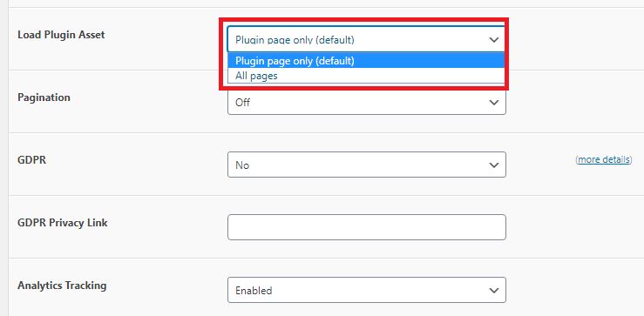Click the 'Off' value text in Pagination select

(x=242, y=103)
